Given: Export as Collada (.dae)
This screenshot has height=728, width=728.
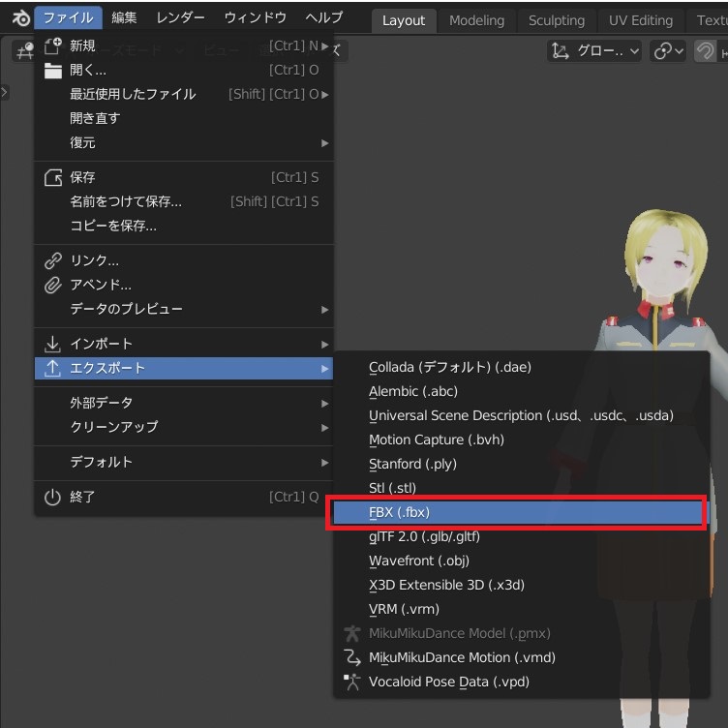Looking at the screenshot, I should (x=522, y=367).
